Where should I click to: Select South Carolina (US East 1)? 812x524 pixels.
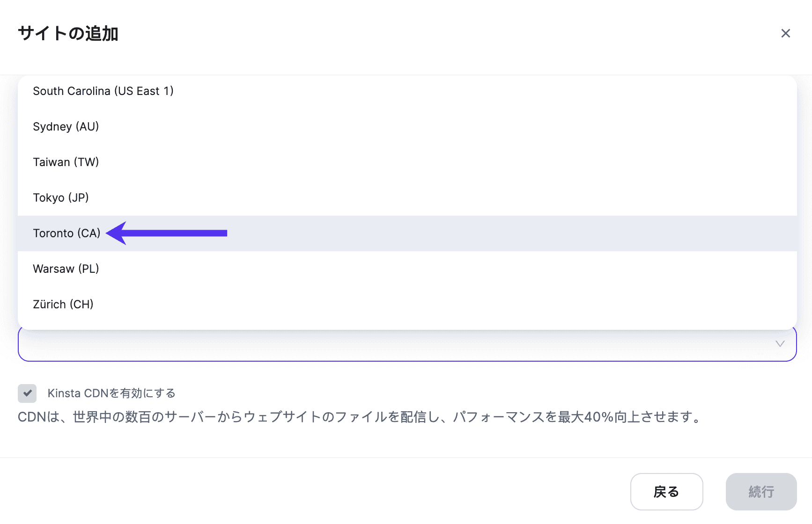point(103,91)
